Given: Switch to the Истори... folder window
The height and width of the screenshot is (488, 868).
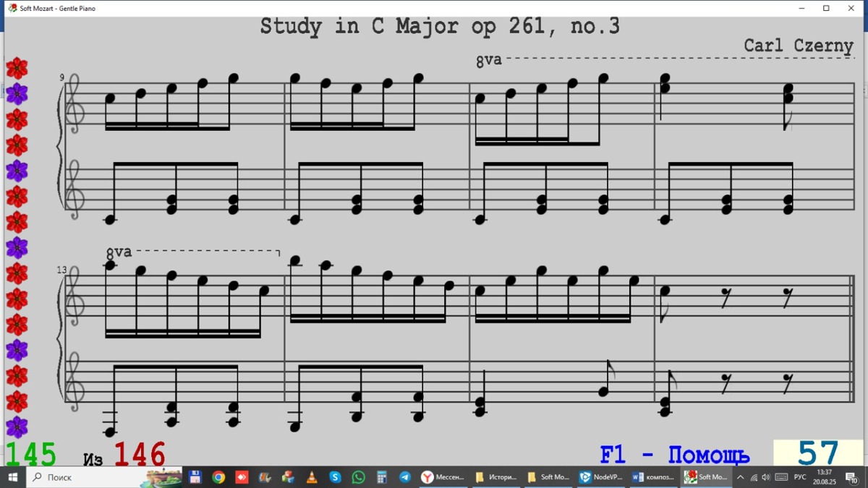Looking at the screenshot, I should [496, 477].
